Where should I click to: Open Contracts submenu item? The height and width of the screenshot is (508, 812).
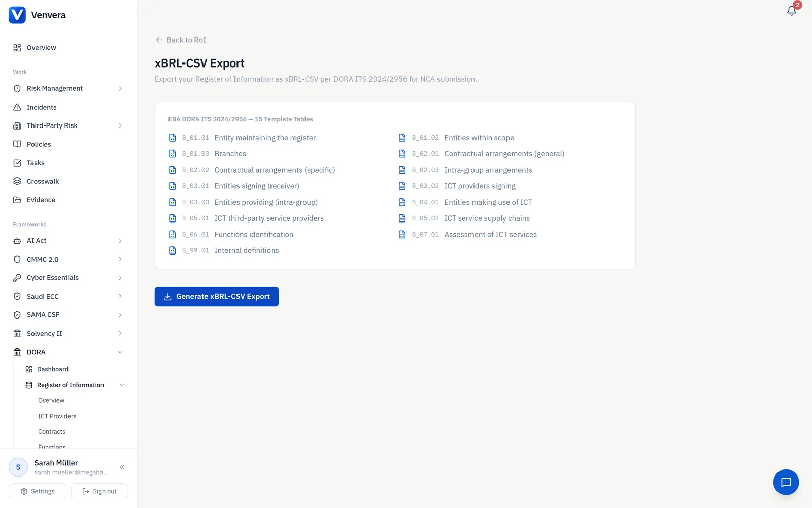pos(52,432)
